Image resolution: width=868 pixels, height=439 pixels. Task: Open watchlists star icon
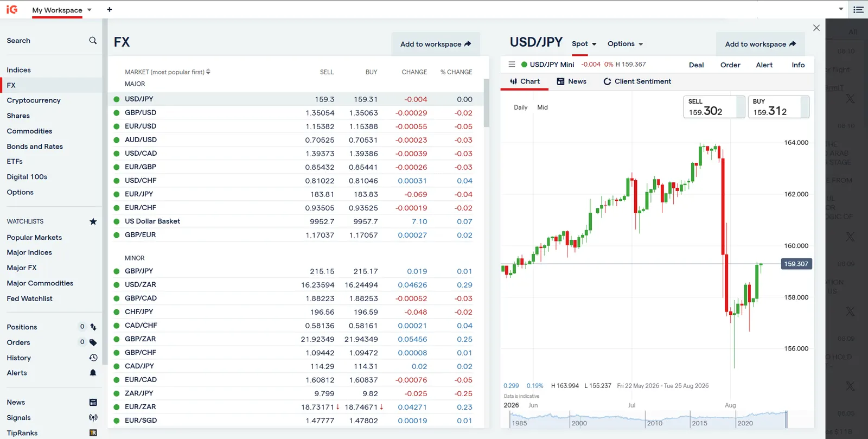[x=93, y=221]
